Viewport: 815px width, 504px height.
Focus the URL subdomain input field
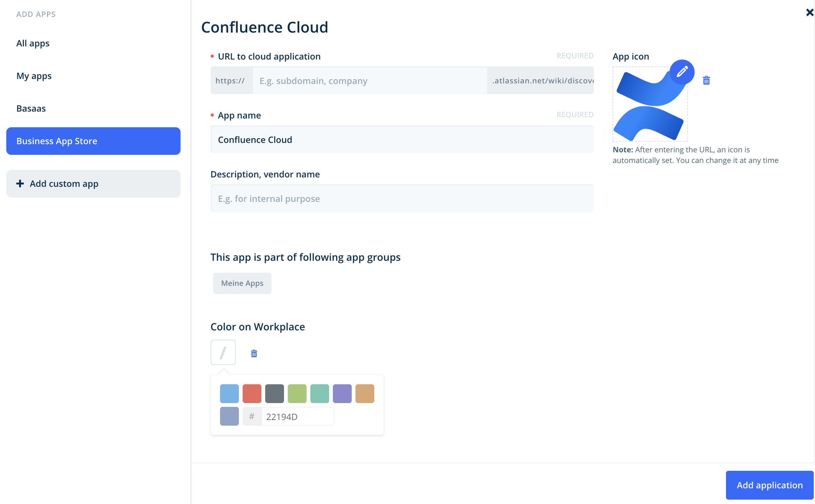370,80
